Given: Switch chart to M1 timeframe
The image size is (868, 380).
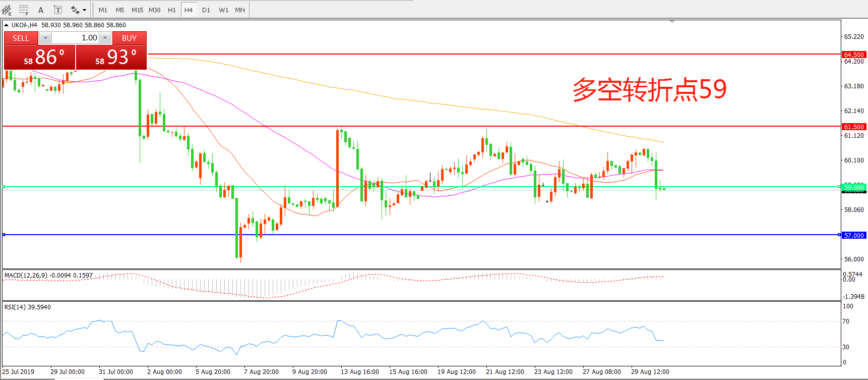Looking at the screenshot, I should 103,10.
